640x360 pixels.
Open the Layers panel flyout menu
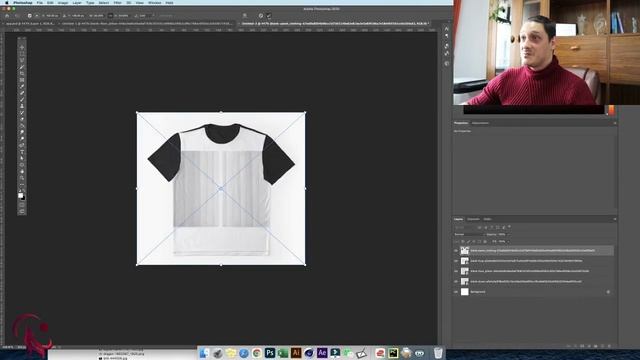[x=615, y=219]
